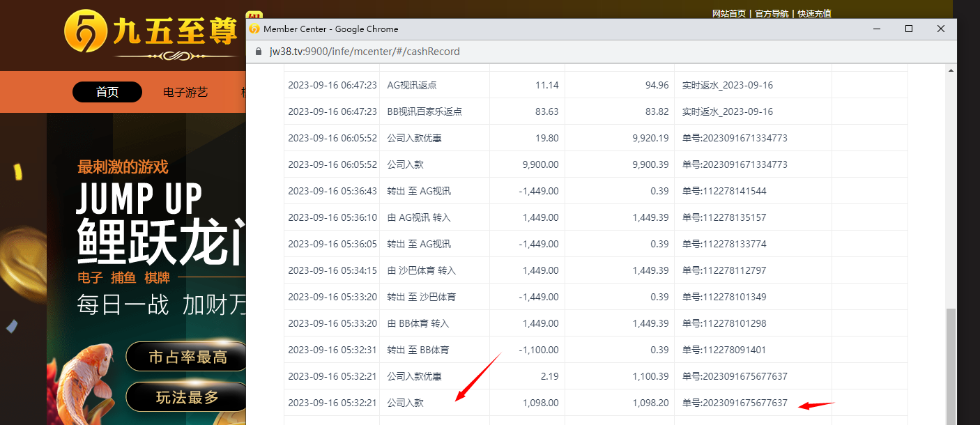Click amount -1,100.00 cell
This screenshot has height=425, width=980.
(527, 350)
